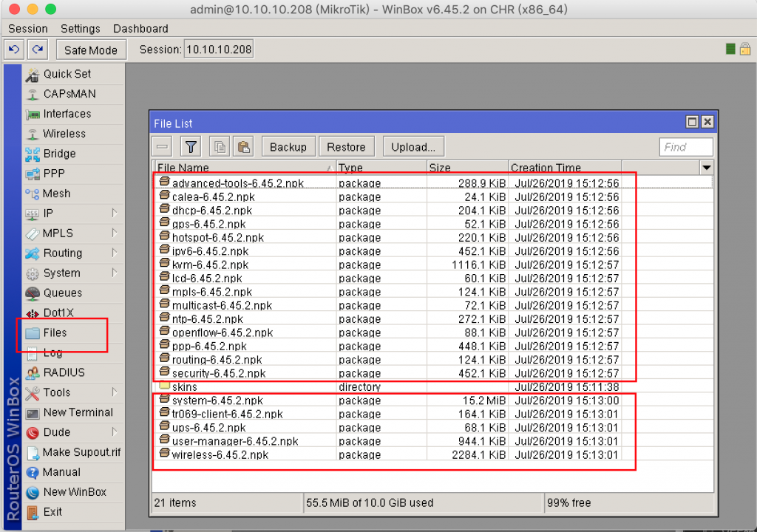Click the Routing sidebar menu item
The width and height of the screenshot is (757, 532).
[x=73, y=253]
